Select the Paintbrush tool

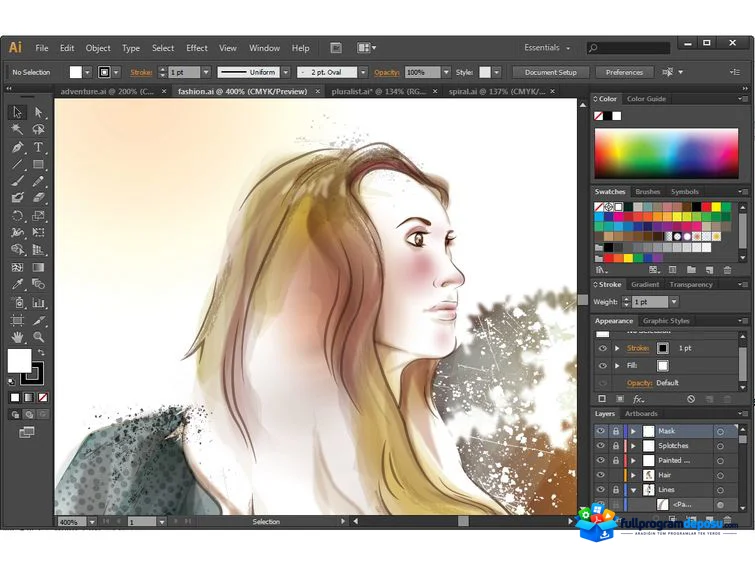17,181
